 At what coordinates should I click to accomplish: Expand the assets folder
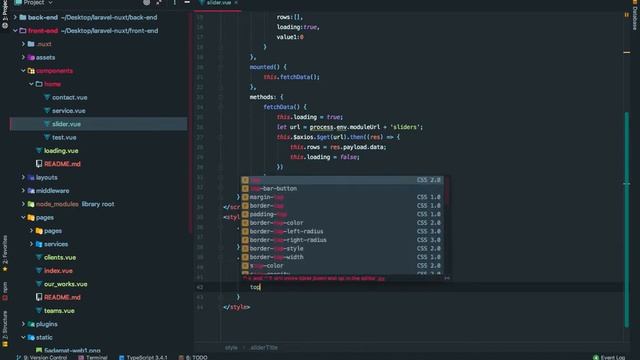point(23,58)
